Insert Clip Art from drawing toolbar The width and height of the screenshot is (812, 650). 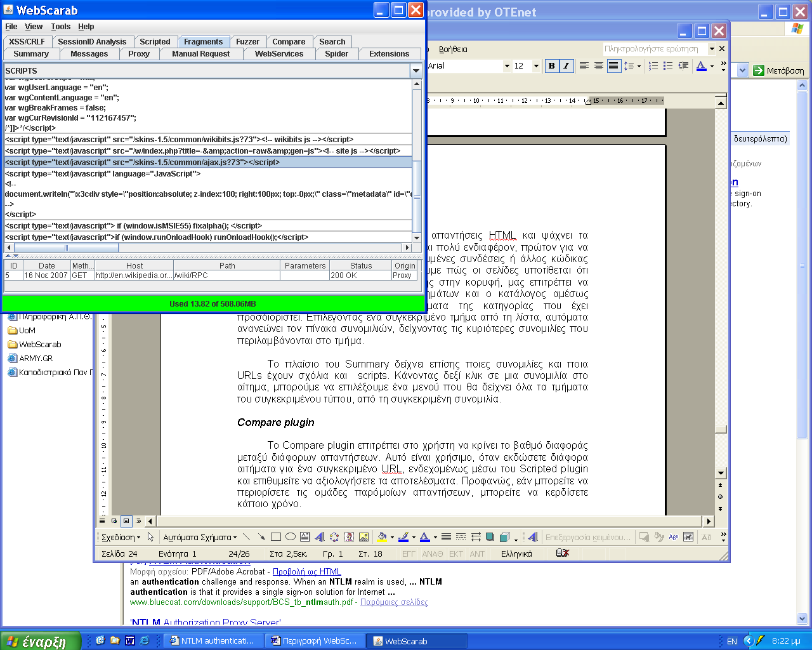coord(349,537)
